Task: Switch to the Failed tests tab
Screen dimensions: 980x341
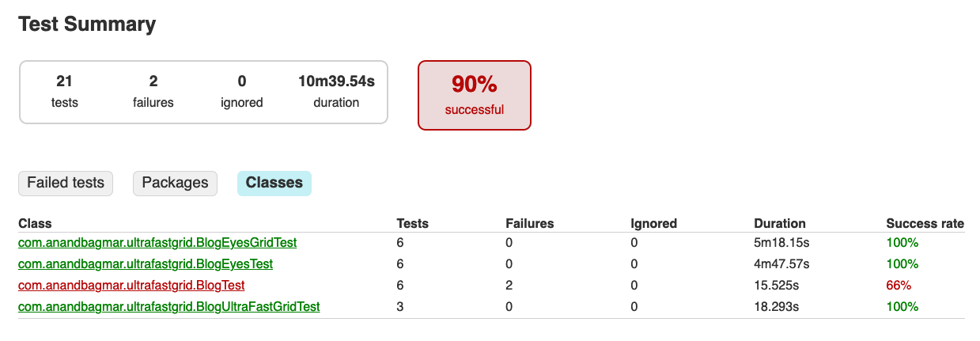Action: pyautogui.click(x=66, y=183)
